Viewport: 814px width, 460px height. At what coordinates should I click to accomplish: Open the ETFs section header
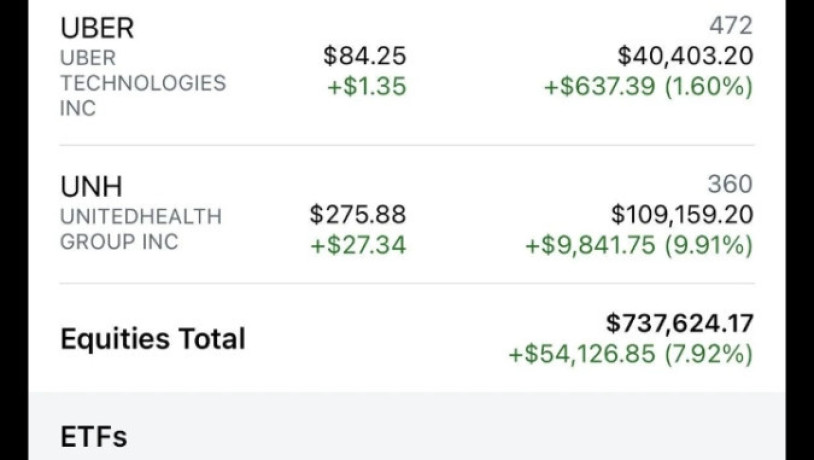(94, 437)
